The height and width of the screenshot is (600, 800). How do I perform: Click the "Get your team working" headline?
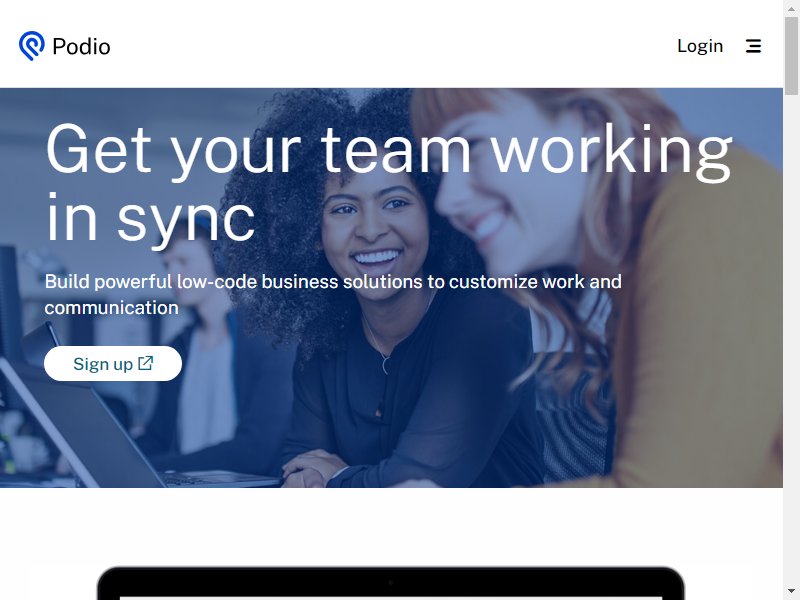(x=389, y=151)
